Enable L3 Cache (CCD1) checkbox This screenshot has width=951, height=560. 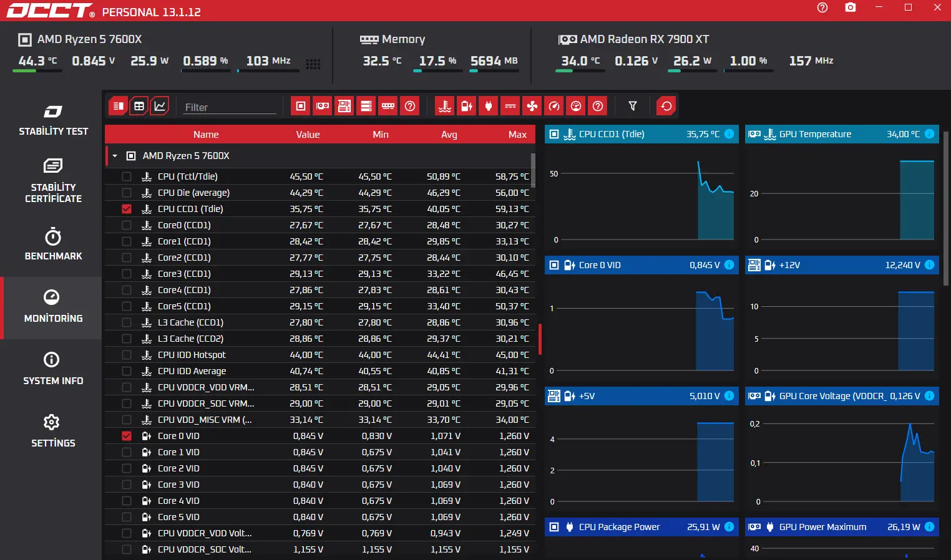[127, 322]
